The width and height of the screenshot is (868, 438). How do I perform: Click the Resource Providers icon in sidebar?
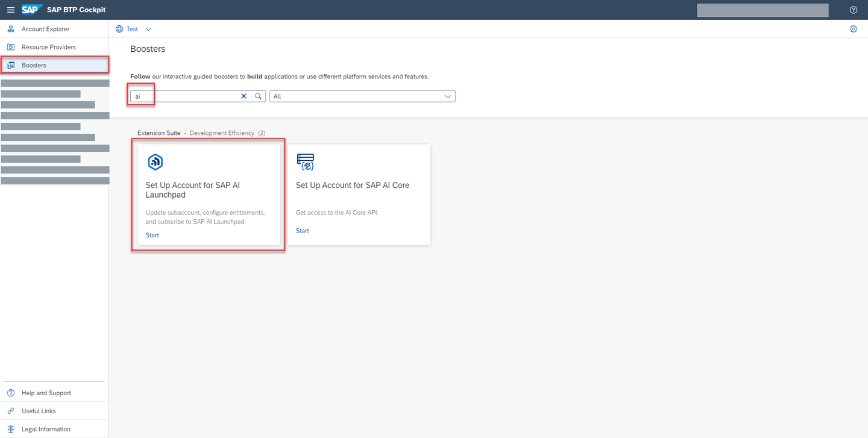[11, 47]
